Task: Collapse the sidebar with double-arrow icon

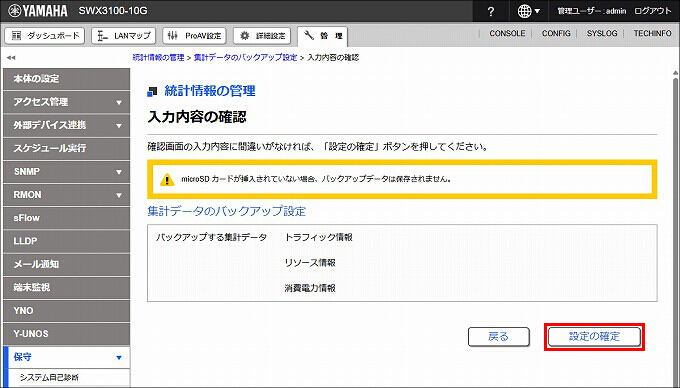Action: point(11,57)
